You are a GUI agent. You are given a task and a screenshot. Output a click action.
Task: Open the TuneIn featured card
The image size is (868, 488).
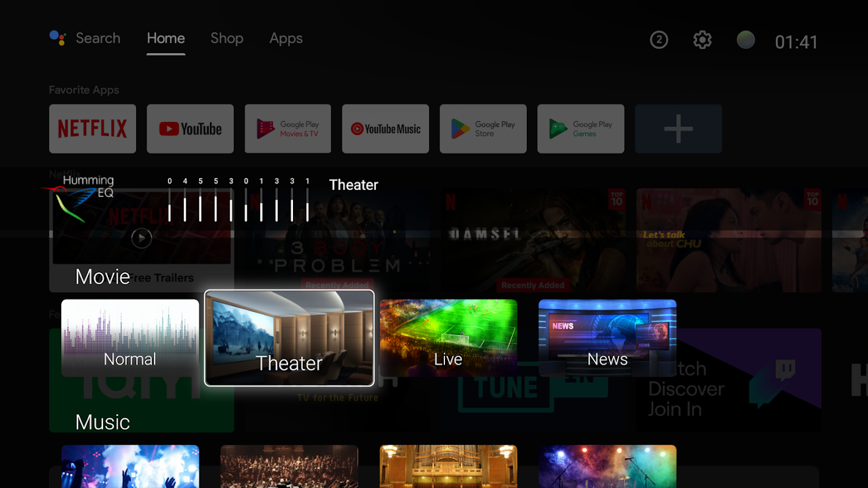tap(533, 381)
